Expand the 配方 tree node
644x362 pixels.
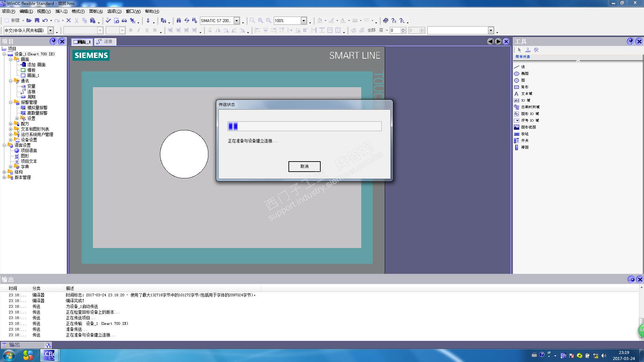(x=10, y=124)
